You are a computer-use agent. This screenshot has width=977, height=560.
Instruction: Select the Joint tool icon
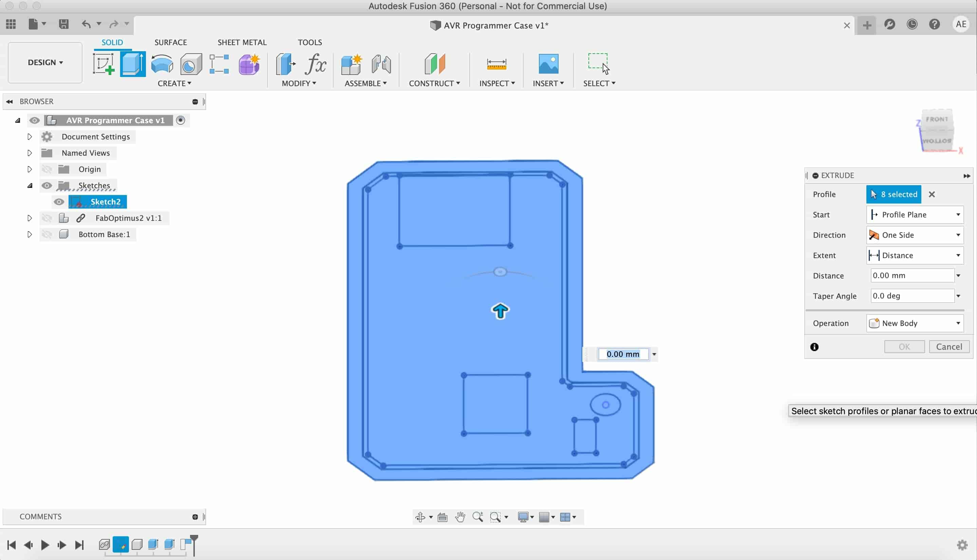(x=381, y=64)
